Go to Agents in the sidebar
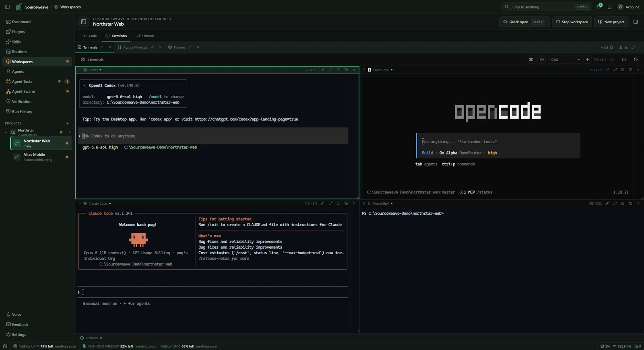Image resolution: width=644 pixels, height=350 pixels. click(37, 72)
